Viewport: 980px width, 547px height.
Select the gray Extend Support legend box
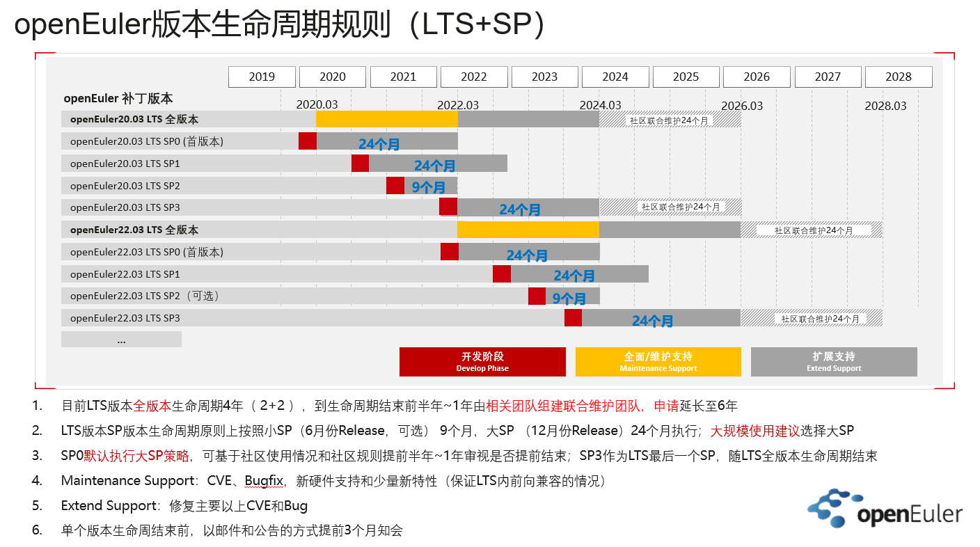[x=833, y=362]
